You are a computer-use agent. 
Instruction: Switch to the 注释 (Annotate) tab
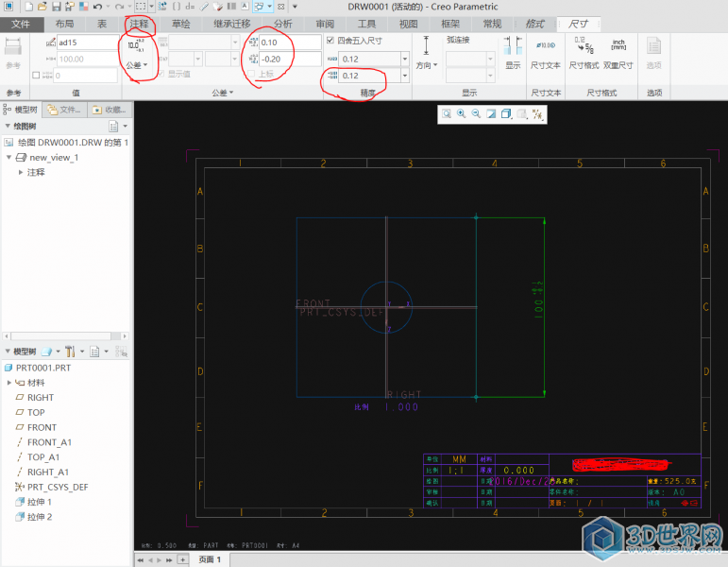(140, 25)
